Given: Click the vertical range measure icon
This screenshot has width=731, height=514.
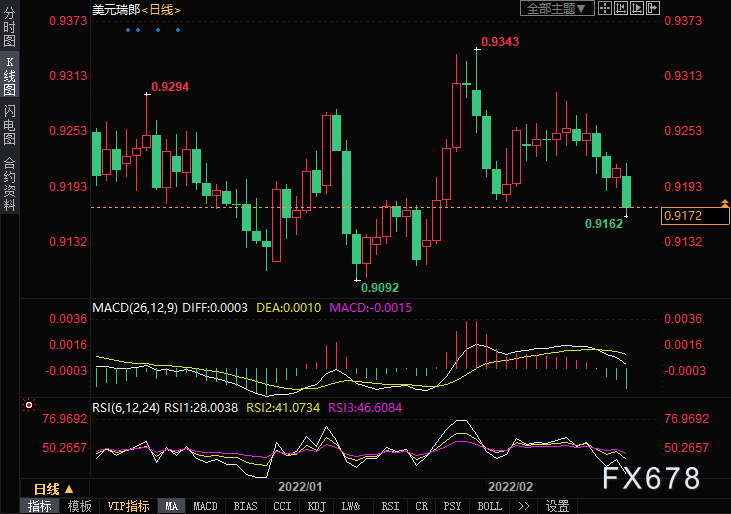Looking at the screenshot, I should coord(623,8).
